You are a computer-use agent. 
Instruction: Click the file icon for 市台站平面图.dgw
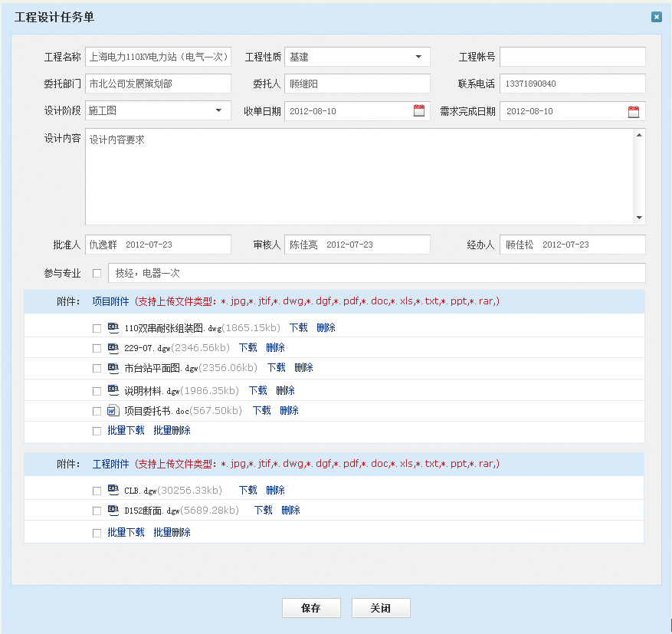click(x=113, y=367)
